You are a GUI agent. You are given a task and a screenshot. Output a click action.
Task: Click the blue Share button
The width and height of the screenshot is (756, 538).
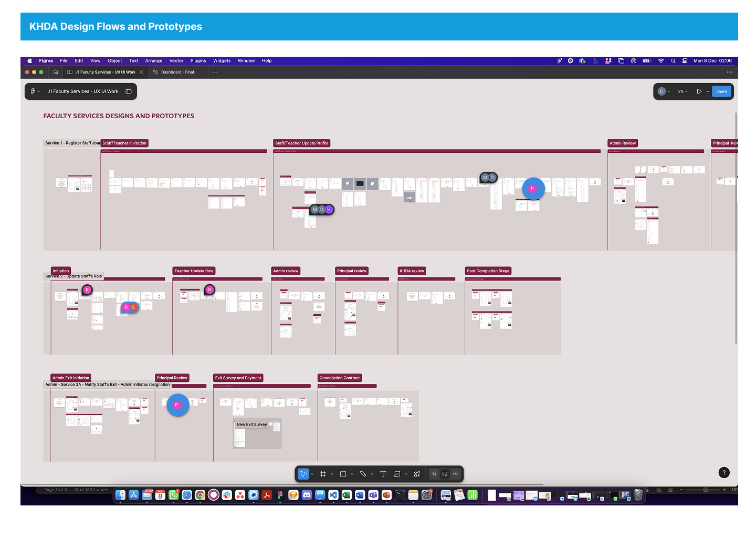721,91
